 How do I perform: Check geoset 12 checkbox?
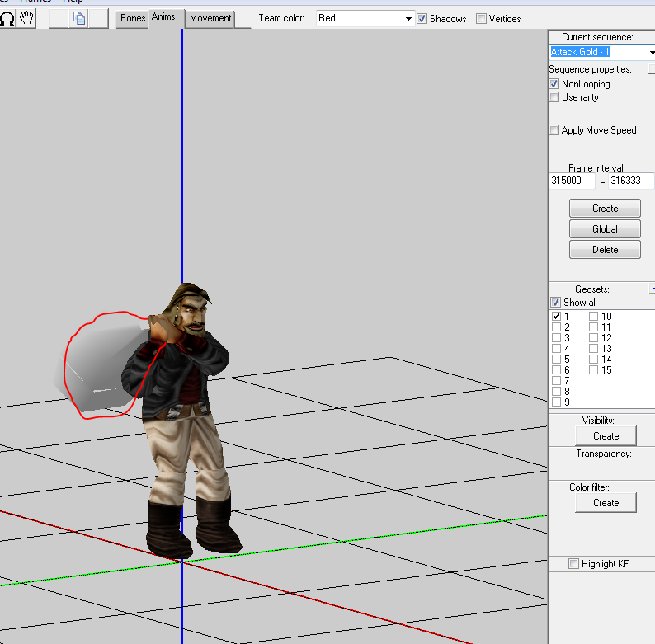click(594, 338)
